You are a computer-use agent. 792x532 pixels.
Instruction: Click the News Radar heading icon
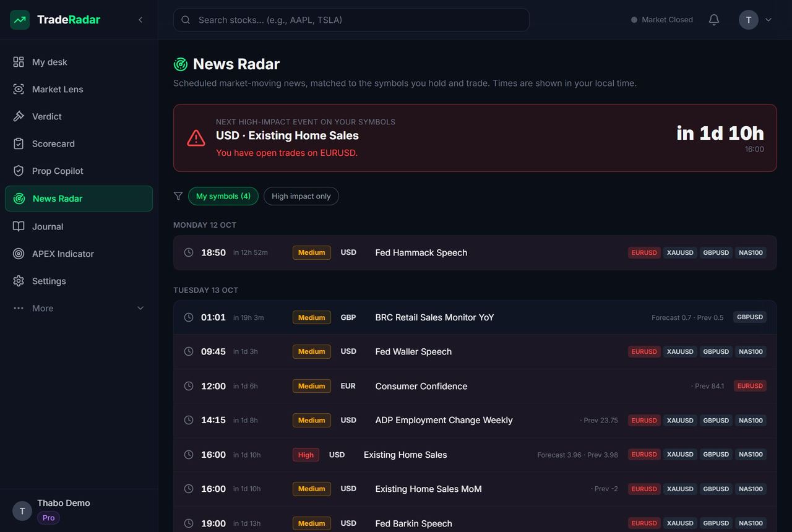[x=181, y=64]
